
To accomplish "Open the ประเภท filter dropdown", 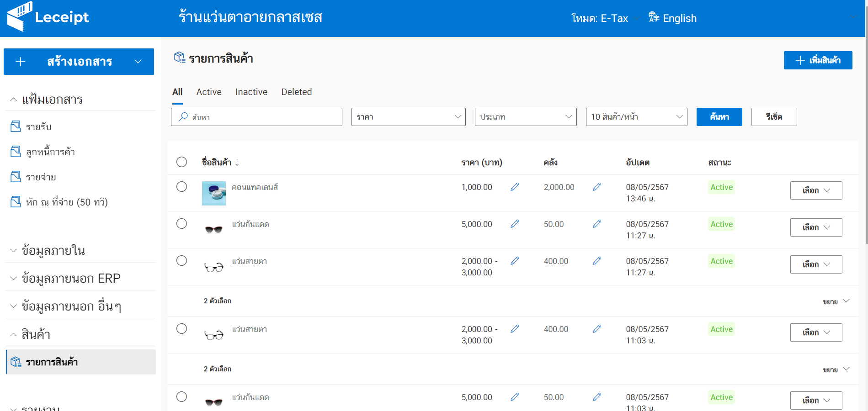I will [525, 117].
